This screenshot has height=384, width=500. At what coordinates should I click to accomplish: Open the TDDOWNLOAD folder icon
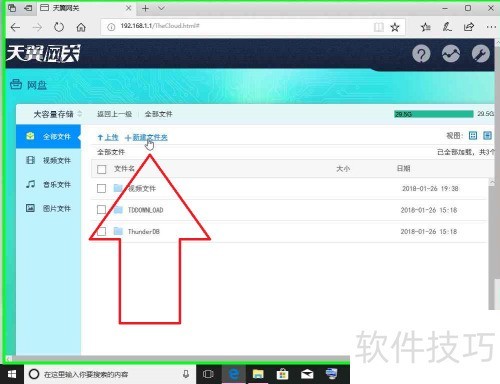[x=118, y=210]
